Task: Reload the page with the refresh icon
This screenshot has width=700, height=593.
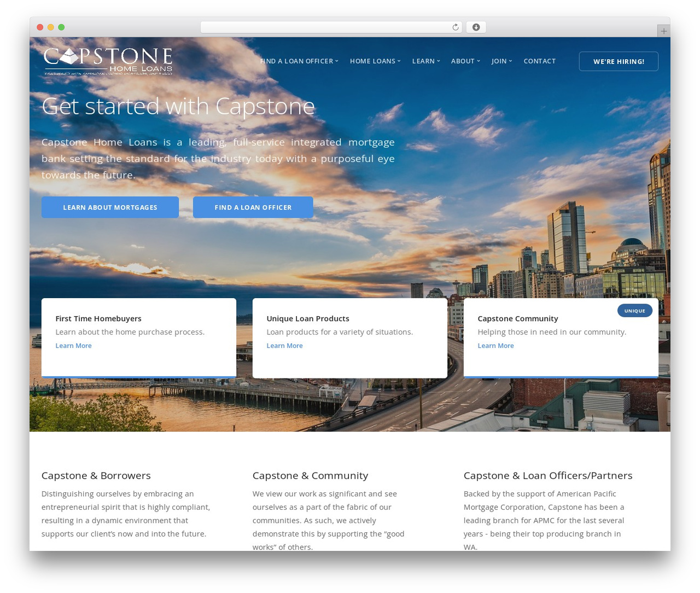Action: click(456, 27)
